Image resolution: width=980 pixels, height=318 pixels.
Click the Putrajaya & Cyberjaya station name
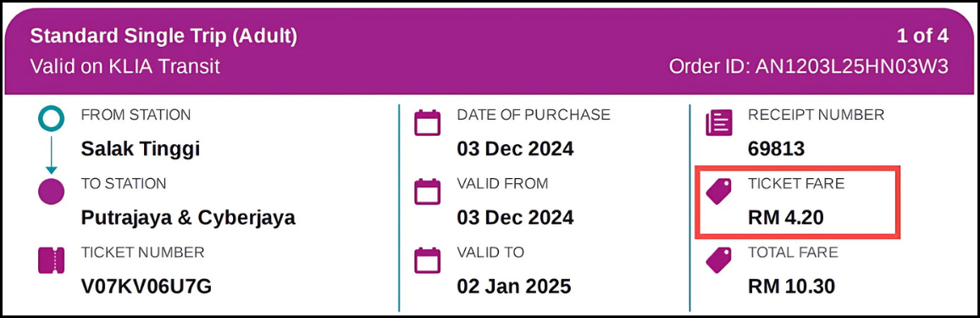(188, 219)
